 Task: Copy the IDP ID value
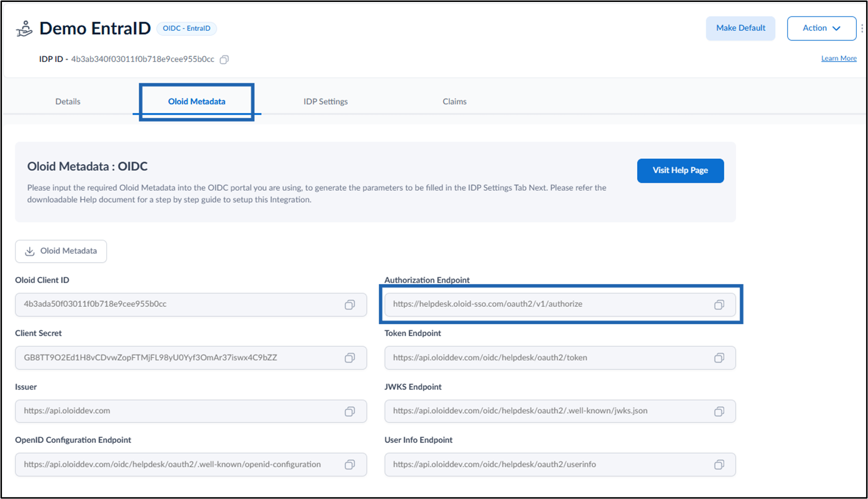224,60
